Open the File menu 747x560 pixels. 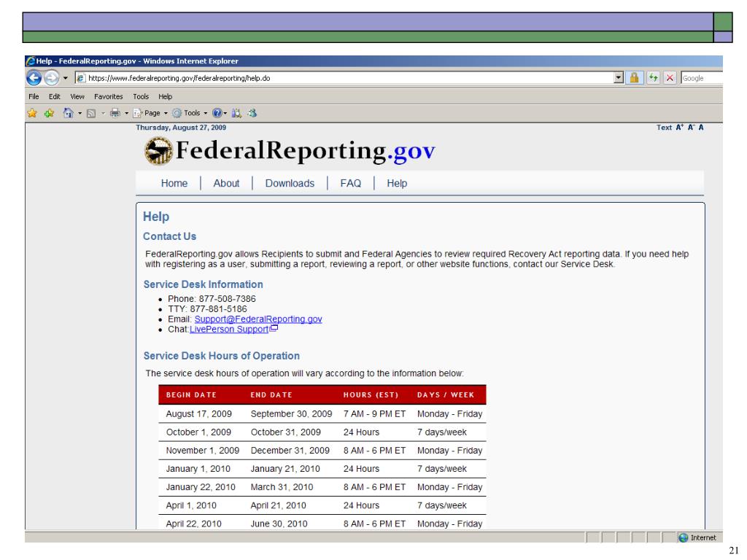34,97
